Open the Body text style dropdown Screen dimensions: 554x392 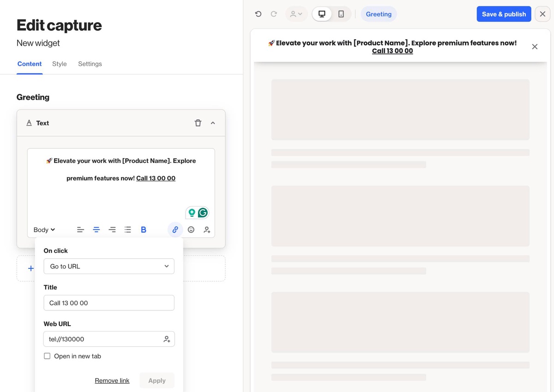pyautogui.click(x=44, y=230)
